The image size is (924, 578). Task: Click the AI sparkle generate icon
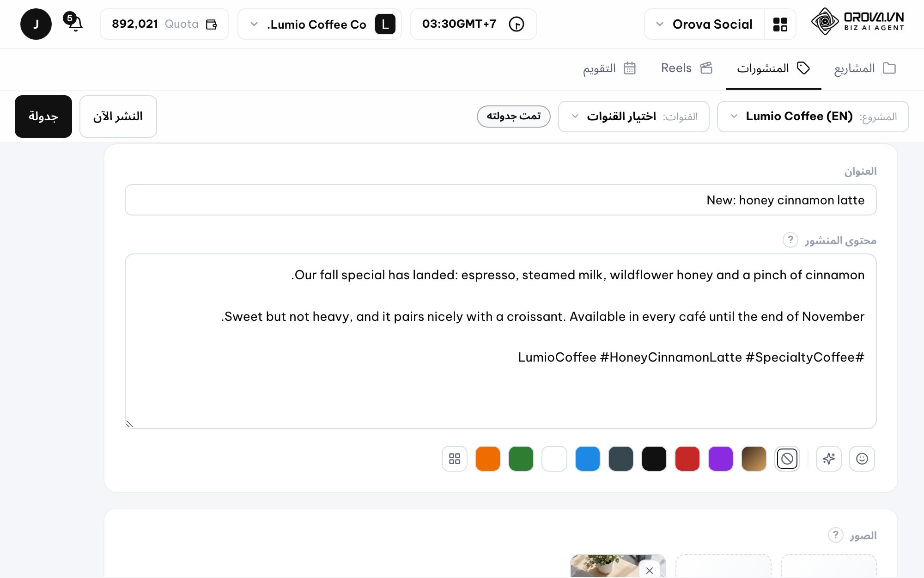pyautogui.click(x=829, y=459)
